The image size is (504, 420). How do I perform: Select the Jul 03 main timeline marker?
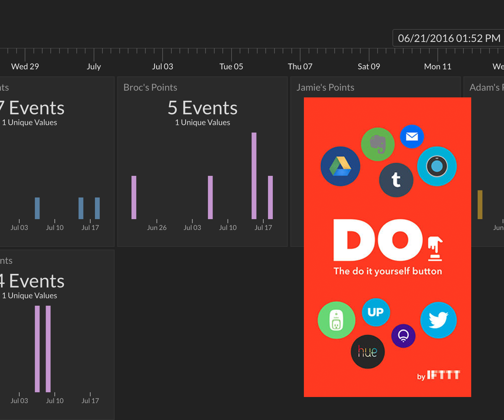[163, 66]
